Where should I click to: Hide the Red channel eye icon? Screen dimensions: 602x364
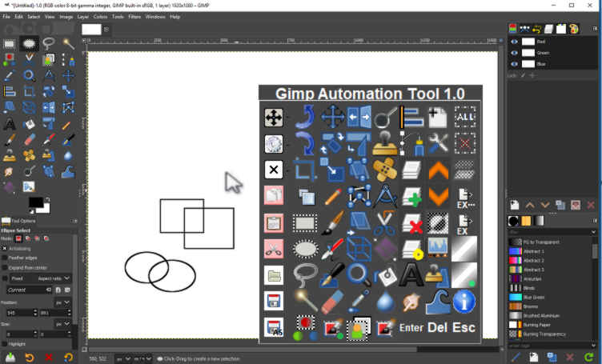[x=515, y=42]
